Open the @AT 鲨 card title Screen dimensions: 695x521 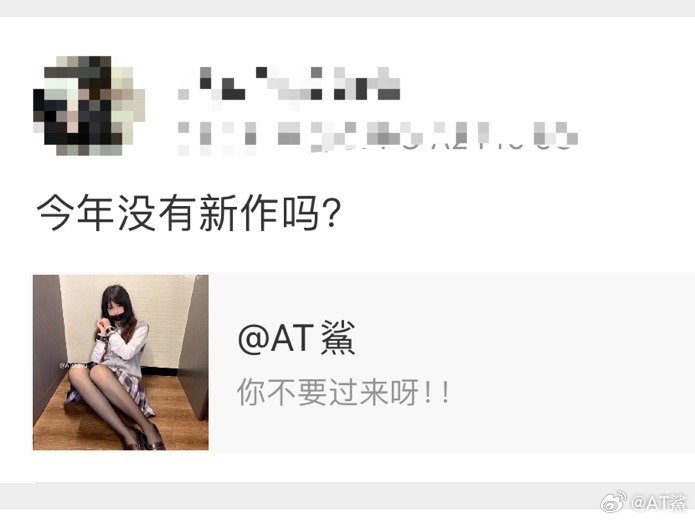click(297, 338)
